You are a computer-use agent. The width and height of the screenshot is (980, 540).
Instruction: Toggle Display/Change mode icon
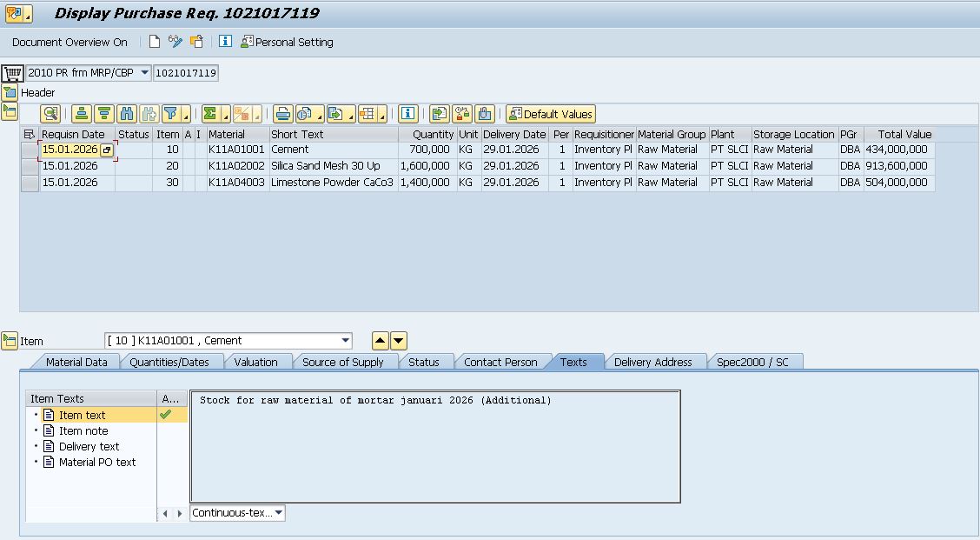point(175,42)
